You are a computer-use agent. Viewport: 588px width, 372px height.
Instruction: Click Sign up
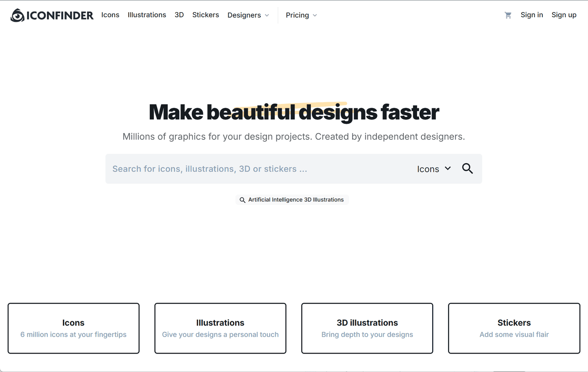pyautogui.click(x=564, y=15)
